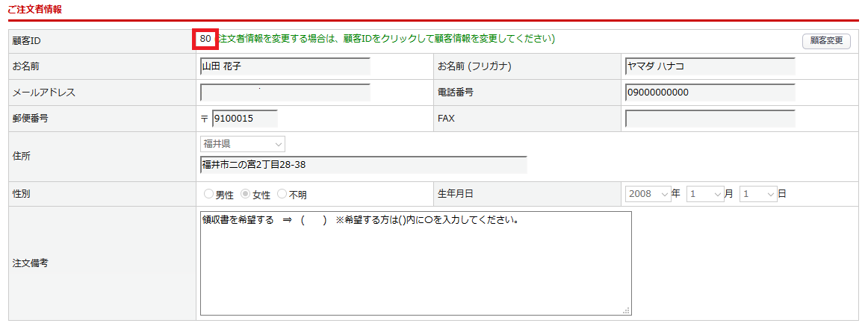
Task: Focus the FAX number field
Action: point(710,119)
